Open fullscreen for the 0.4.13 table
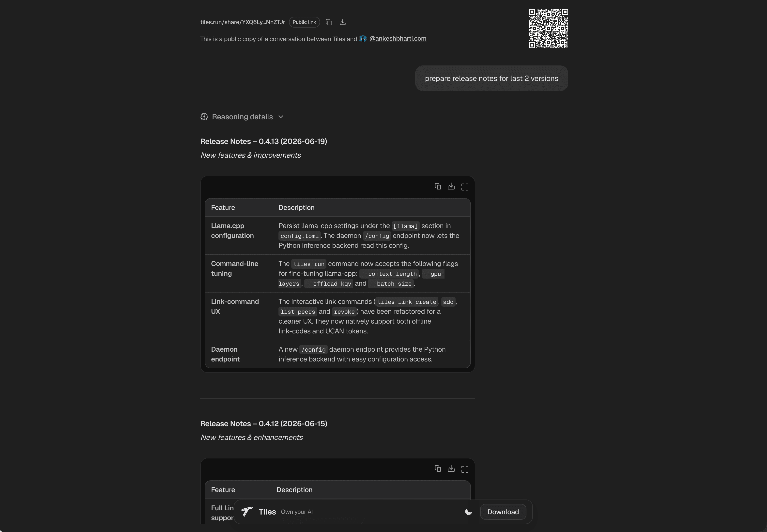 click(465, 187)
